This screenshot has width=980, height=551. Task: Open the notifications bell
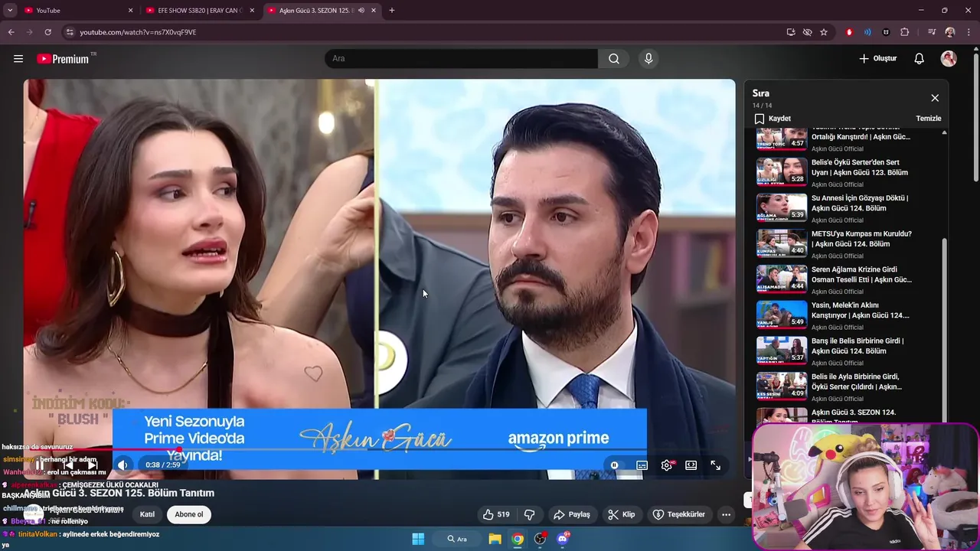pos(920,59)
